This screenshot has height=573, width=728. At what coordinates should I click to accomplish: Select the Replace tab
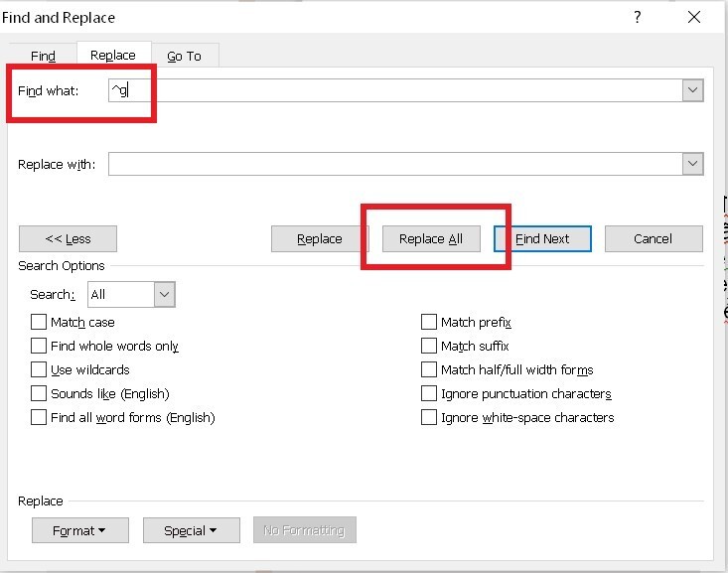point(113,55)
